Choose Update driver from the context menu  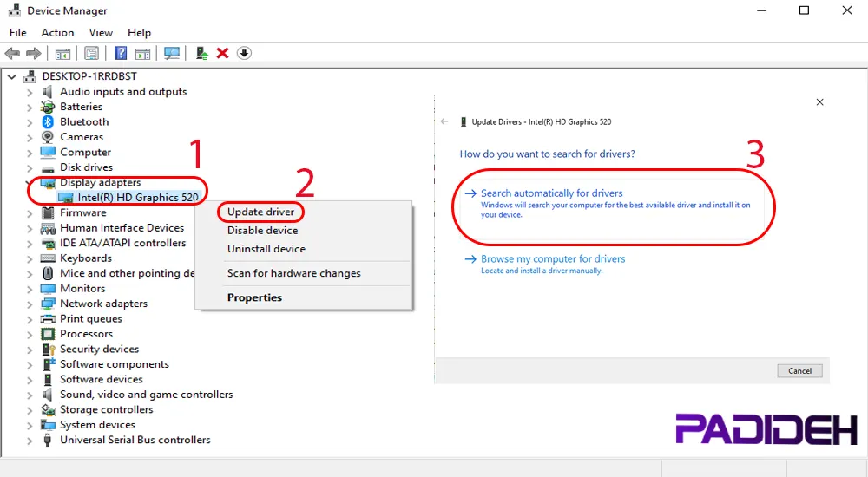[x=260, y=212]
